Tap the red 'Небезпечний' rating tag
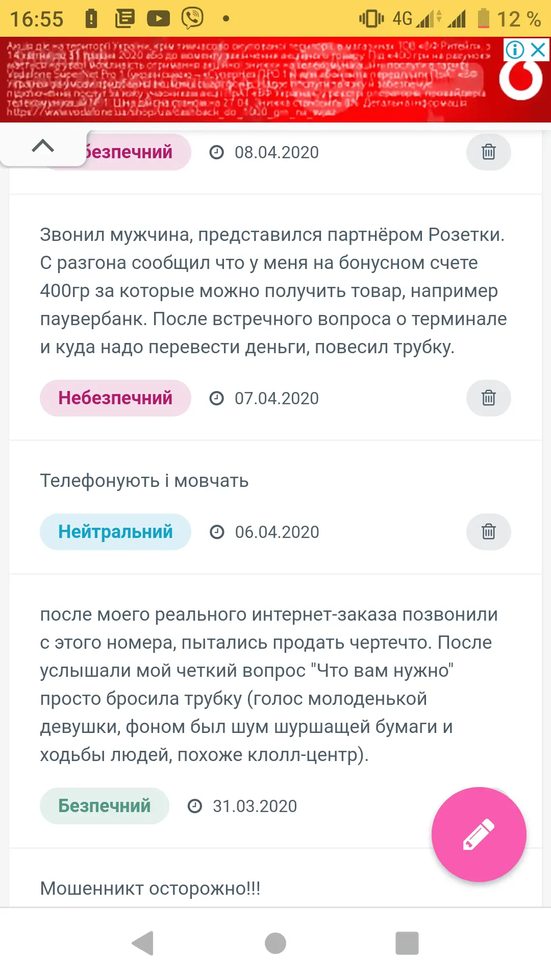551x980 pixels. click(115, 398)
